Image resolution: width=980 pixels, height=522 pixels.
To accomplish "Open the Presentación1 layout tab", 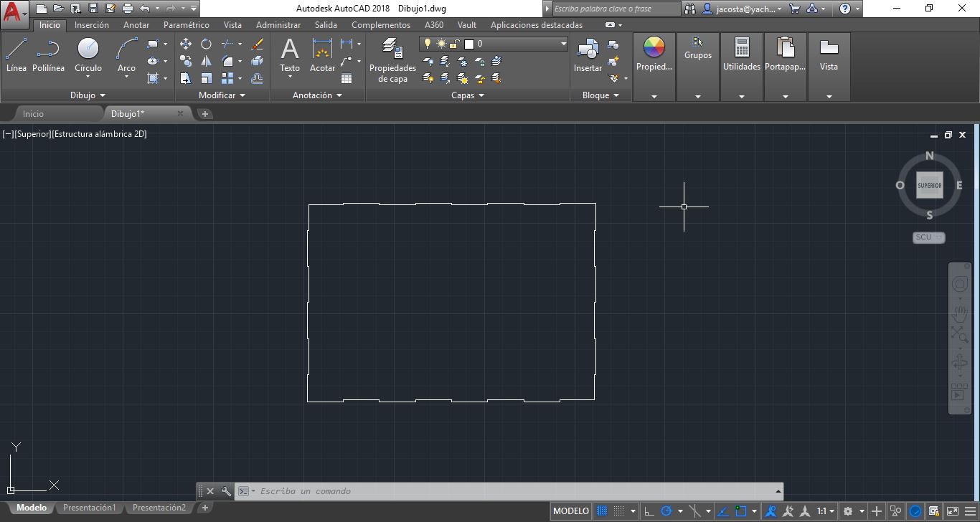I will pyautogui.click(x=89, y=508).
